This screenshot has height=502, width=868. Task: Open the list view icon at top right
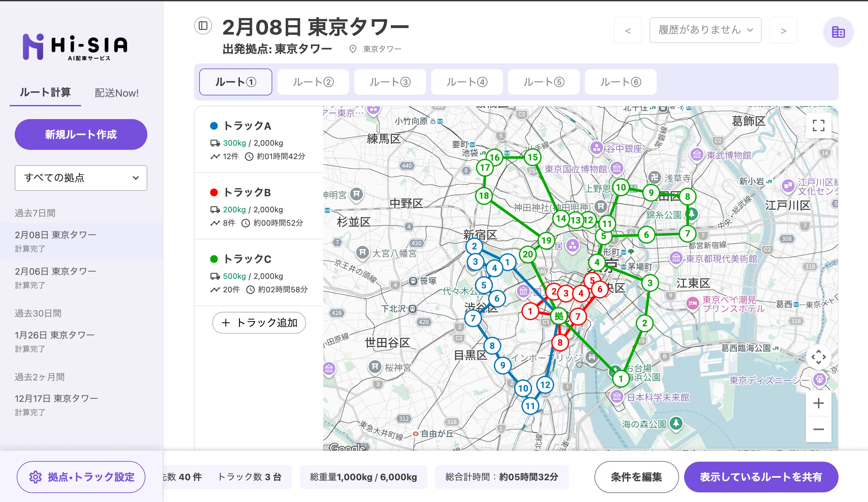pyautogui.click(x=838, y=32)
